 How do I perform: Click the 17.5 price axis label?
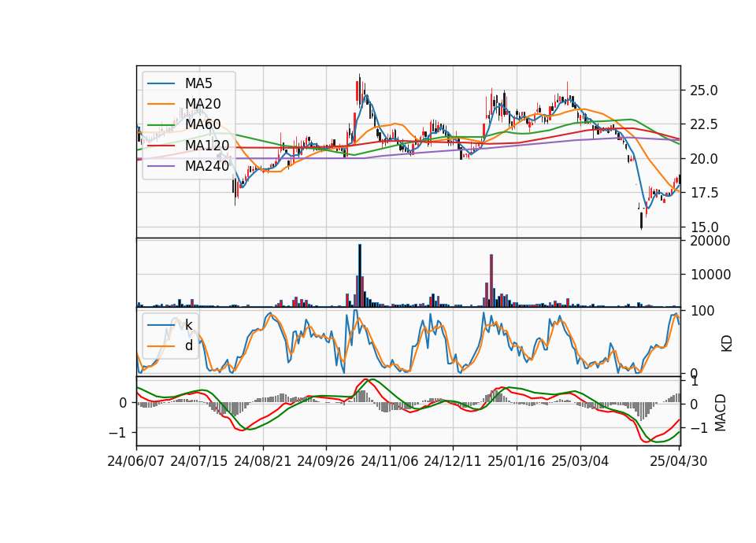pyautogui.click(x=704, y=194)
